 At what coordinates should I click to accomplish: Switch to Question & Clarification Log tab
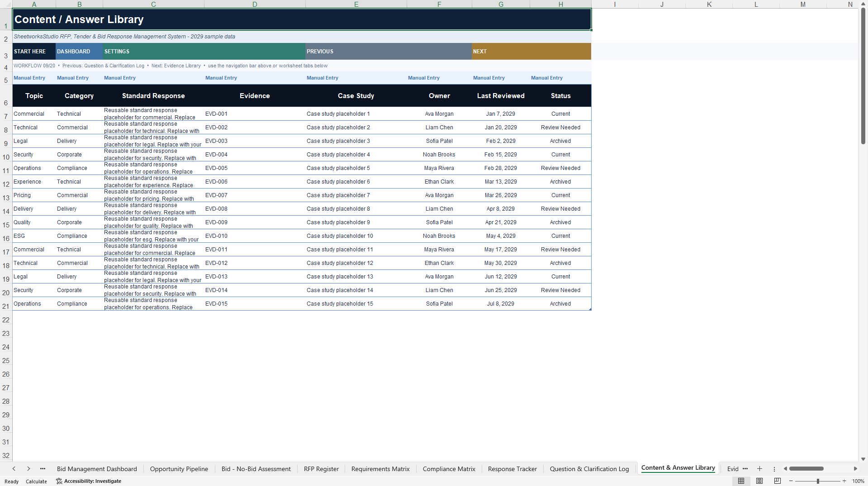point(589,469)
